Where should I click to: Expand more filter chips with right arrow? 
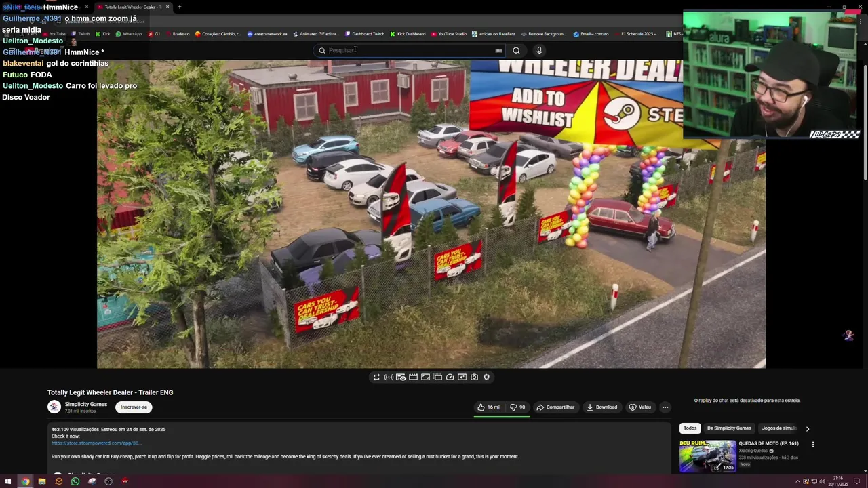pyautogui.click(x=807, y=428)
